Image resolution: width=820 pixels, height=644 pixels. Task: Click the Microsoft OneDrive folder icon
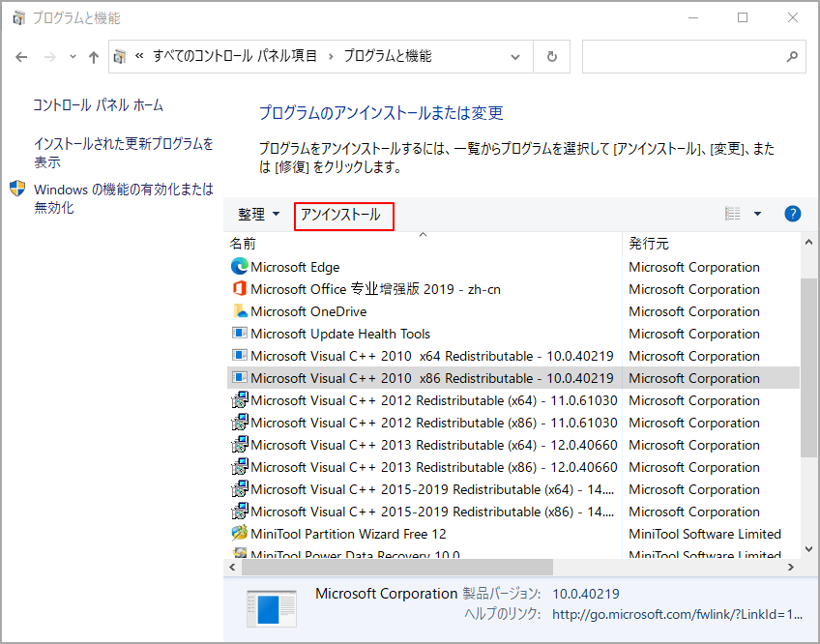240,310
